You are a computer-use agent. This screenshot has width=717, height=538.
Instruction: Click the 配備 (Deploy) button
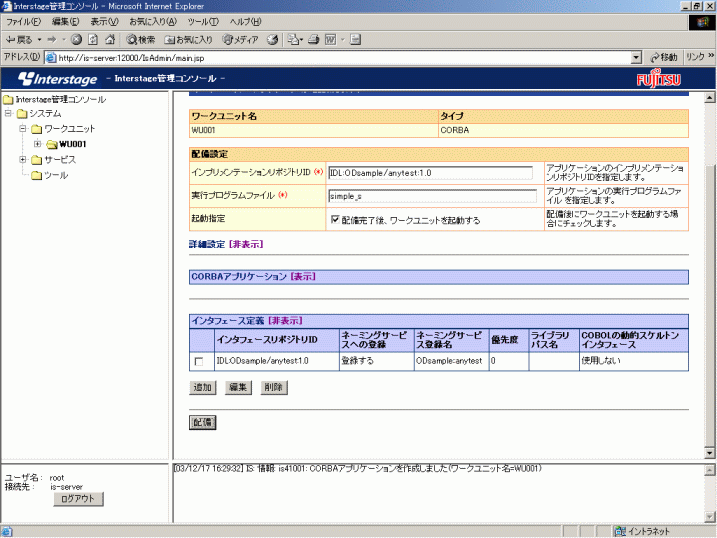[203, 422]
